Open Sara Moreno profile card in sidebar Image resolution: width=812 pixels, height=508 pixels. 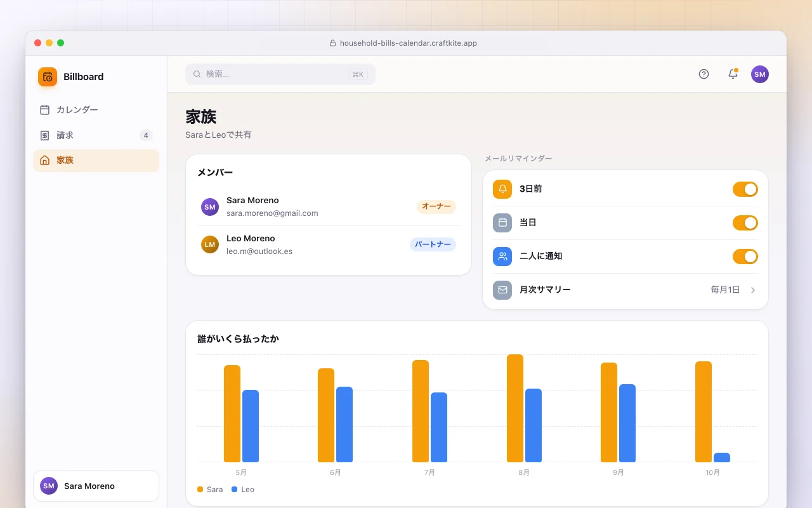point(96,486)
